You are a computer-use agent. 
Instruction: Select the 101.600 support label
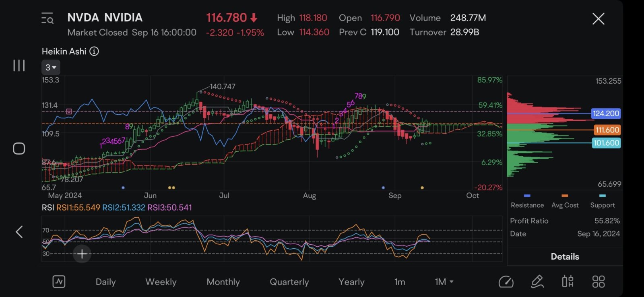tap(606, 143)
